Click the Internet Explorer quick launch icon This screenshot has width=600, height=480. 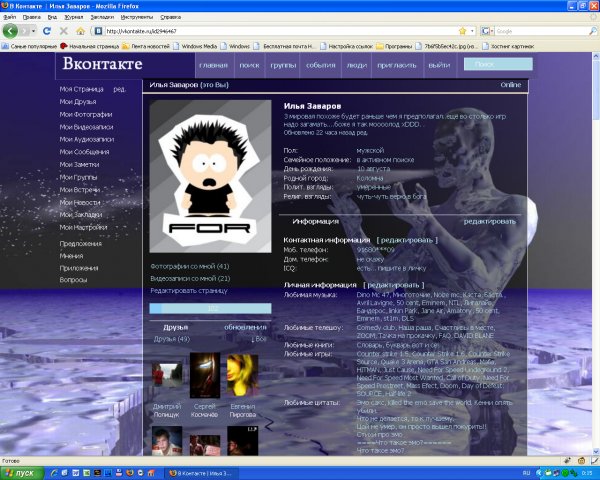coord(54,473)
